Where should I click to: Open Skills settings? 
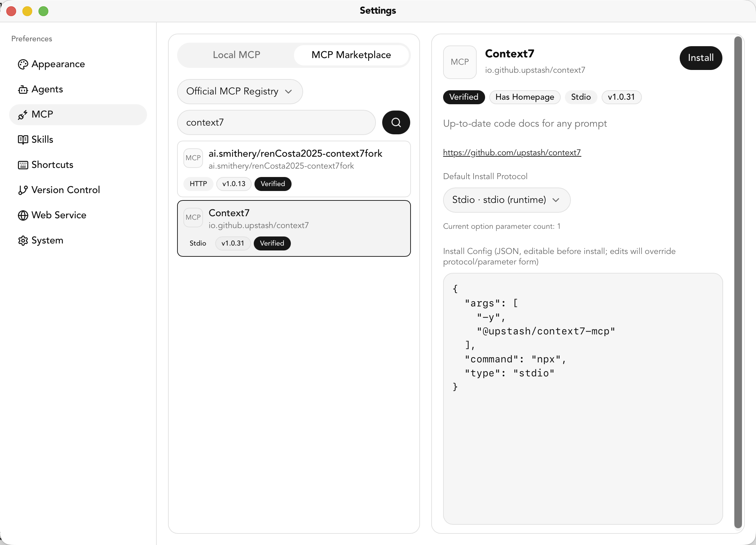point(78,140)
